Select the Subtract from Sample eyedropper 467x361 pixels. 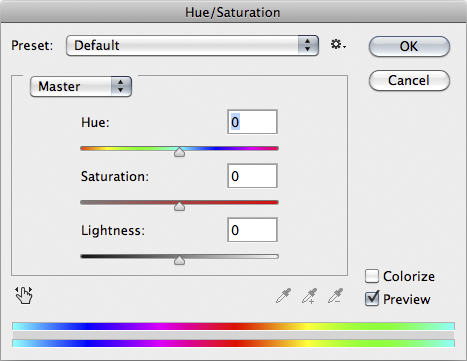(x=335, y=296)
